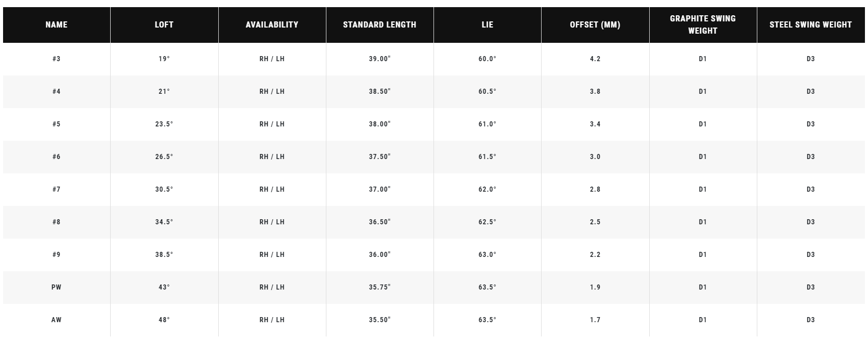Screen dimensions: 868x339
Task: Click the AW row name cell
Action: click(x=56, y=320)
